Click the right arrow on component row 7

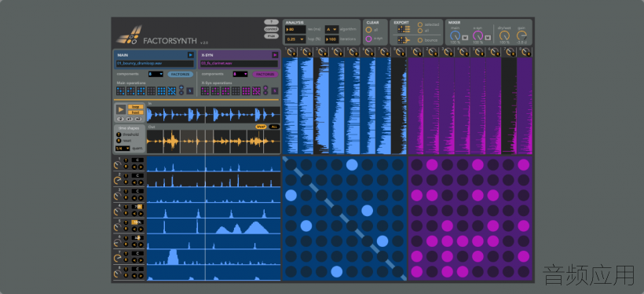point(141,260)
